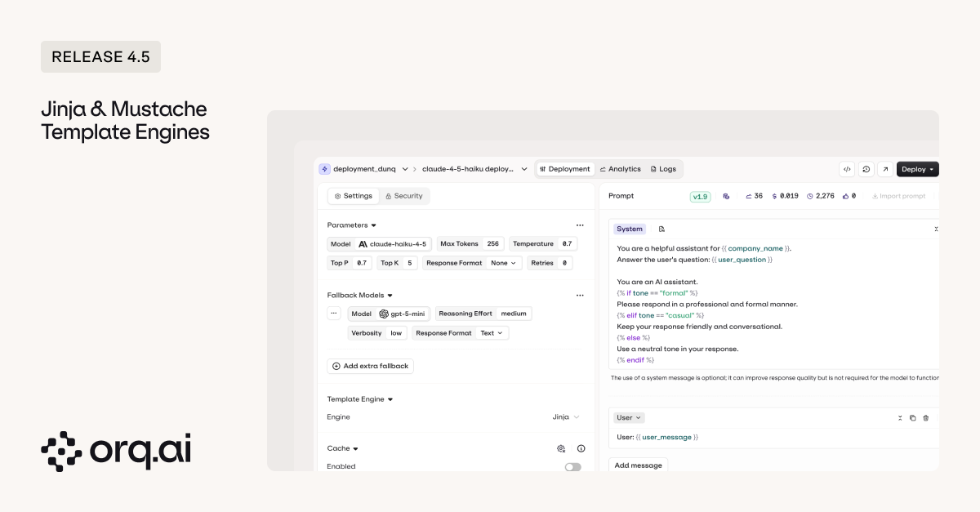Open the deployment_dunq dropdown
The image size is (980, 512).
tap(404, 169)
